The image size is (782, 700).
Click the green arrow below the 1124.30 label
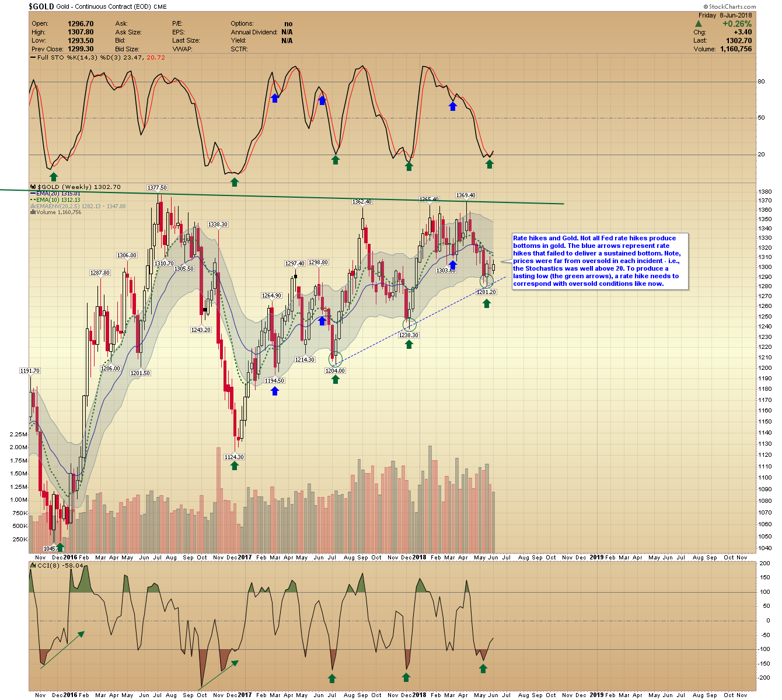click(x=235, y=466)
